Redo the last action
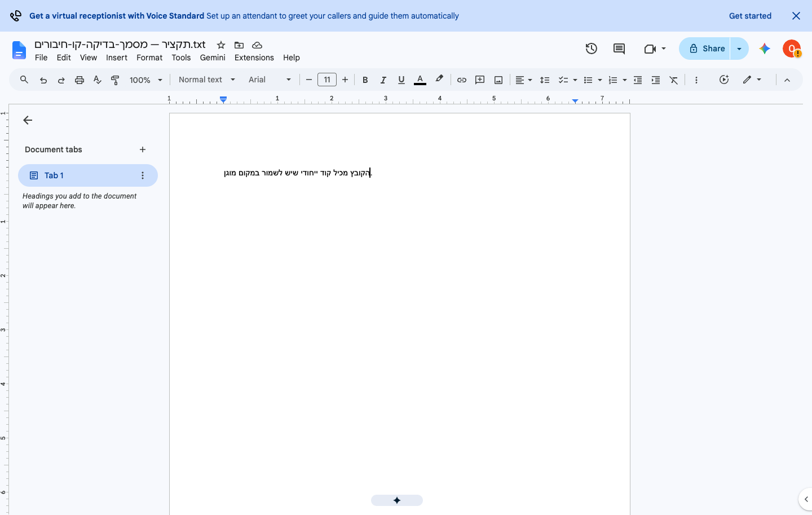 tap(61, 80)
